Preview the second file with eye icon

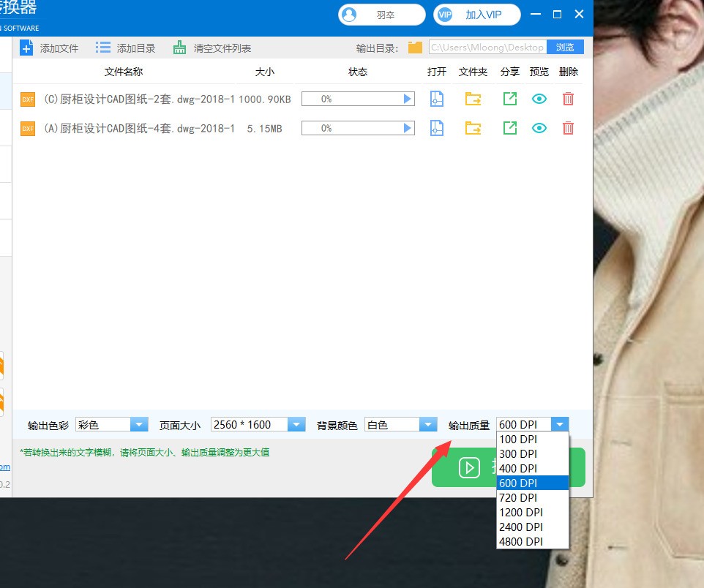(x=539, y=128)
